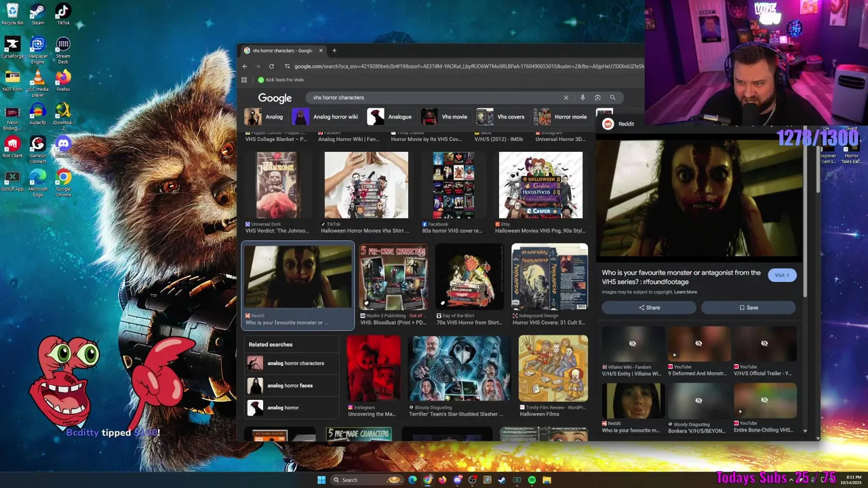Save the selected Reddit image
The height and width of the screenshot is (488, 868).
(x=749, y=308)
